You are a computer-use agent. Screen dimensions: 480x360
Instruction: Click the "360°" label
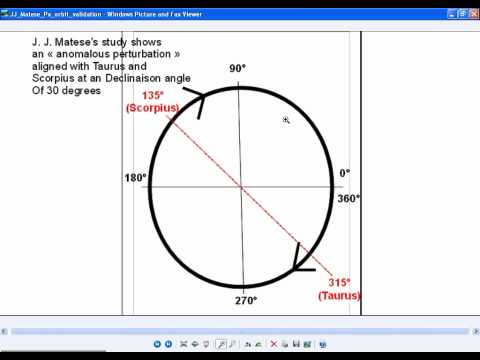coord(349,198)
